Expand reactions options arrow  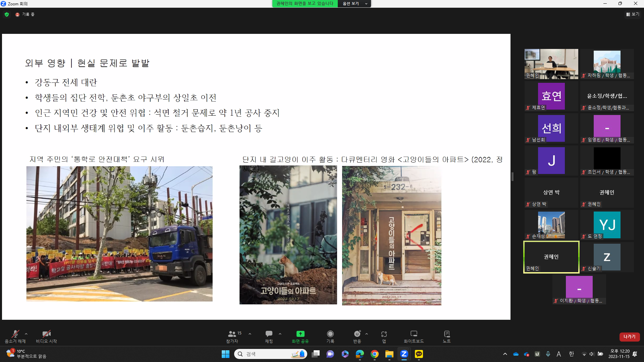tap(367, 334)
